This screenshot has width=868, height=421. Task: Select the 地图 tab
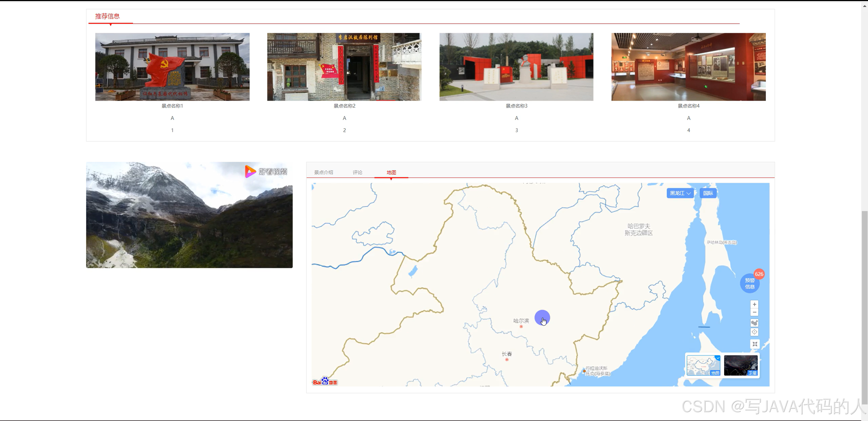[x=391, y=172]
